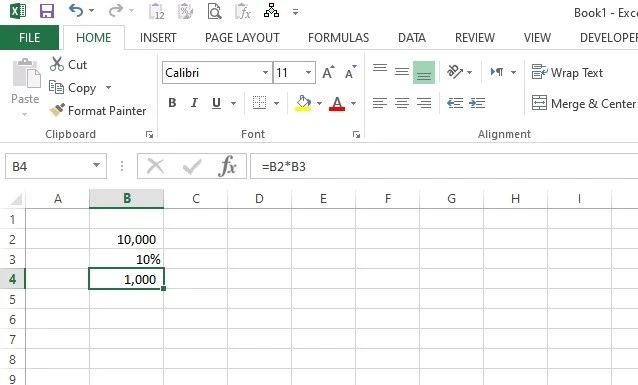Select cell B3 containing 10%
The width and height of the screenshot is (638, 385).
[127, 259]
